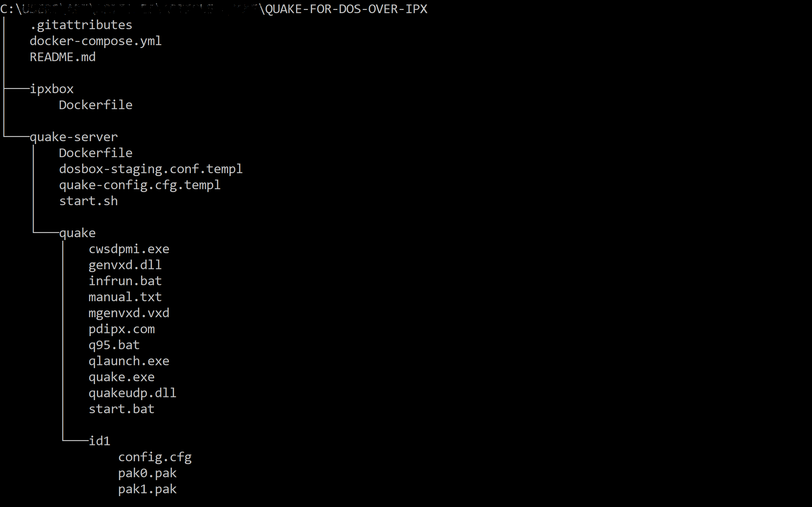Click the pdipx.com entry
Screen dimensions: 812x507
(x=121, y=329)
